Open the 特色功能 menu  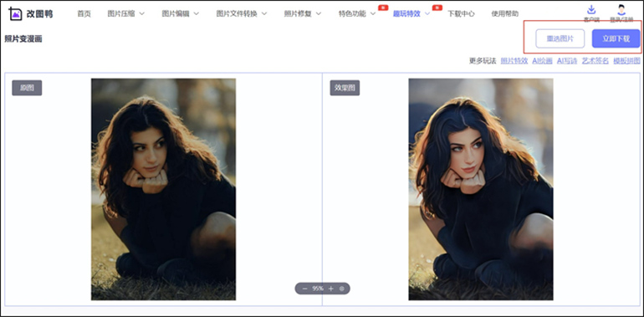pyautogui.click(x=357, y=14)
